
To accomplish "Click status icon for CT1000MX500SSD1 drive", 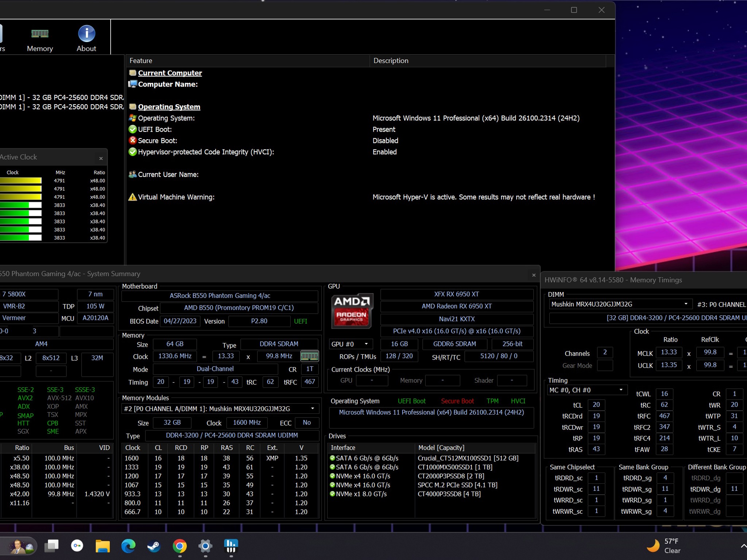I will [x=332, y=467].
